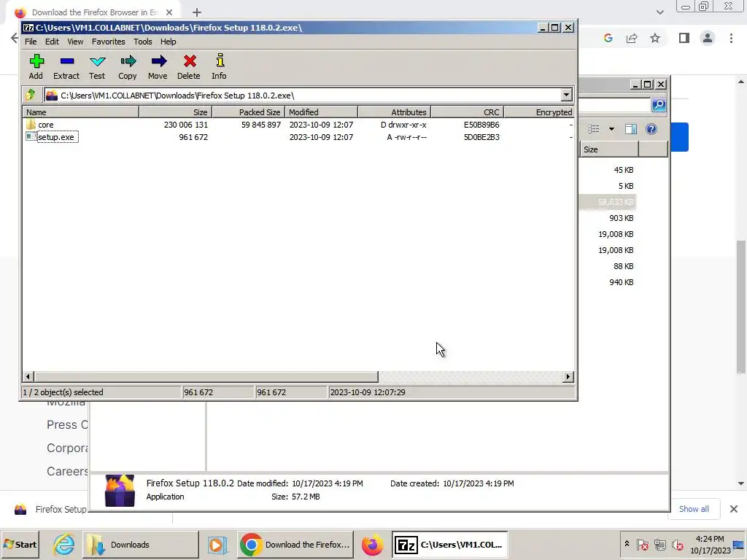
Task: Open the Edit menu
Action: (x=52, y=42)
